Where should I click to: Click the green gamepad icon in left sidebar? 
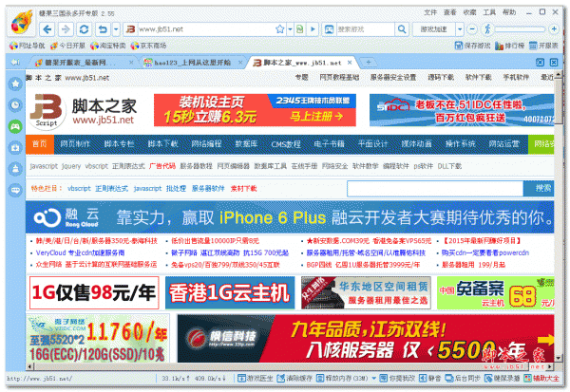pos(15,126)
